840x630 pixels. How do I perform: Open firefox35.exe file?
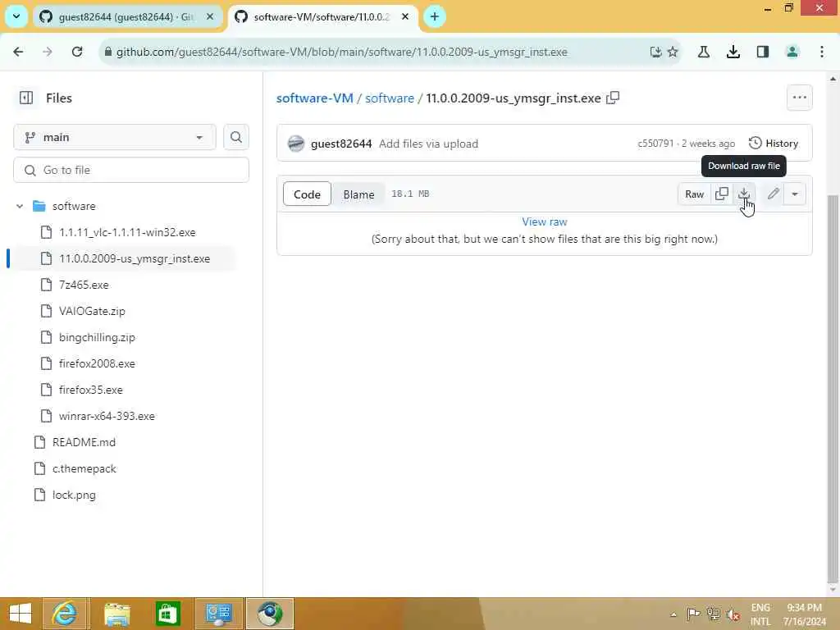(83, 390)
